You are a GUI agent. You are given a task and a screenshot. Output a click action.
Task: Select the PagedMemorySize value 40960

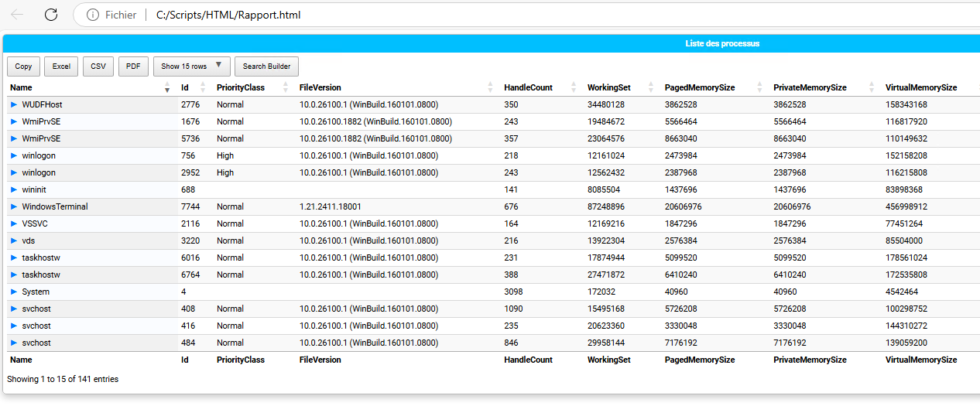[x=677, y=292]
